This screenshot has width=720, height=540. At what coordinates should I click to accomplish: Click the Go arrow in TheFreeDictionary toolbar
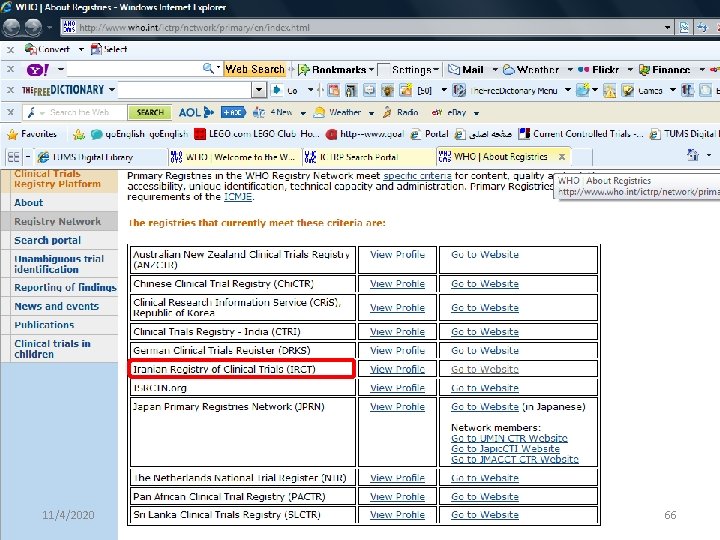[x=286, y=90]
